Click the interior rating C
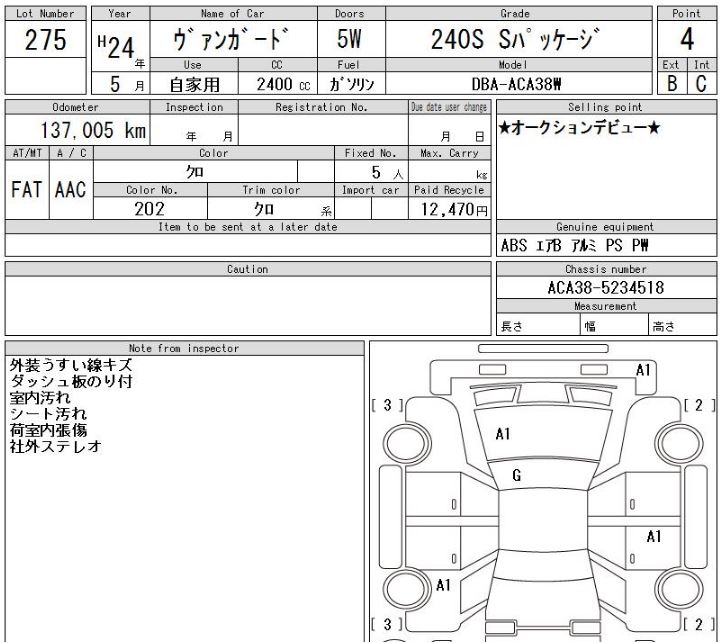This screenshot has height=643, width=720. (x=701, y=84)
